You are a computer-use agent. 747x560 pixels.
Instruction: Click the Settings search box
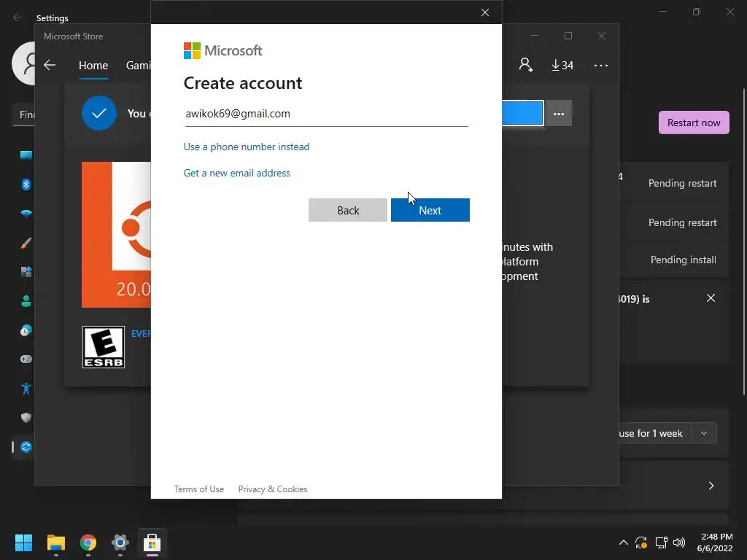click(23, 114)
